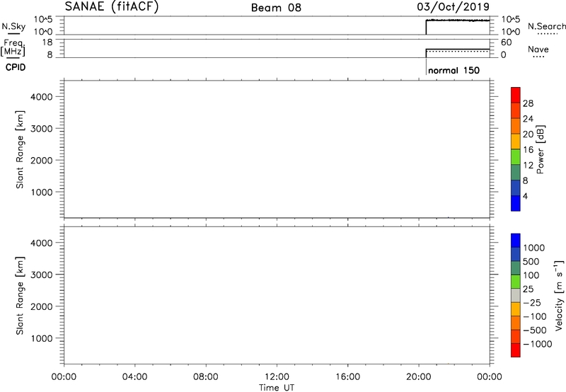Click the 'normal 150' CPID annotation

point(454,71)
